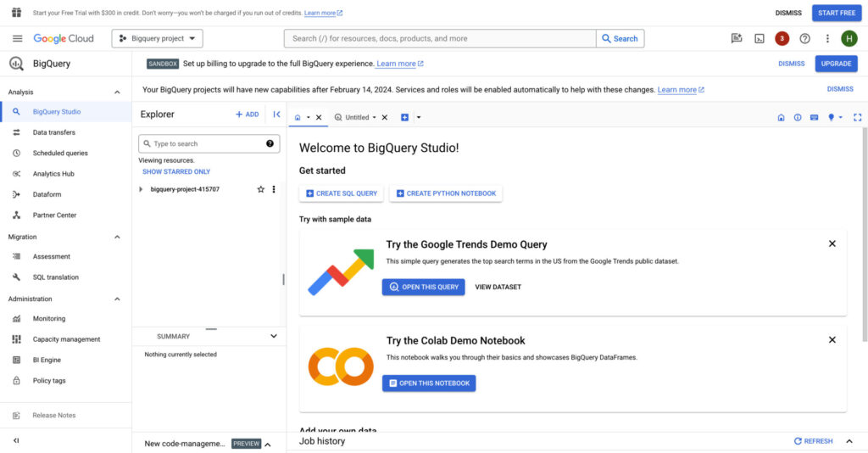Open the help question mark icon
Screen dimensions: 868x453
[x=805, y=38]
